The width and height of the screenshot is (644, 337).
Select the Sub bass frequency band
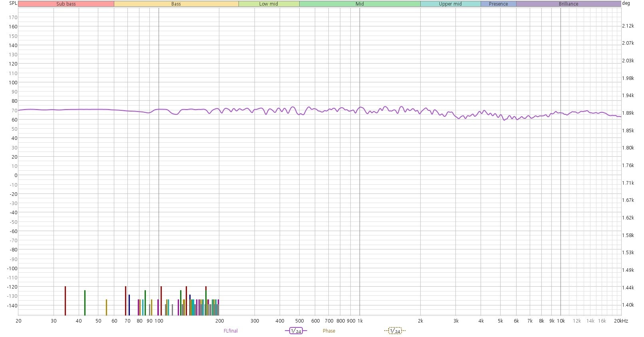pos(66,4)
